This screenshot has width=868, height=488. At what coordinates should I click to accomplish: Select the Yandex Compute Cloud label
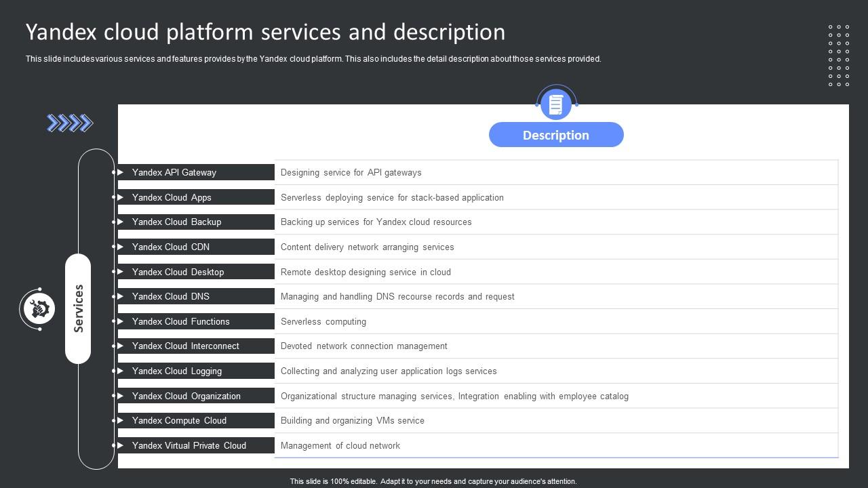point(179,420)
